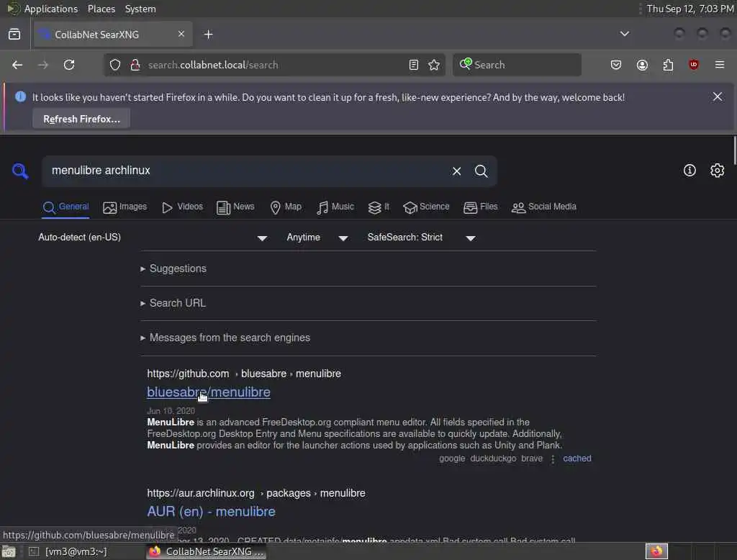Click the 'brave' engine label
Image resolution: width=737 pixels, height=560 pixels.
click(532, 459)
